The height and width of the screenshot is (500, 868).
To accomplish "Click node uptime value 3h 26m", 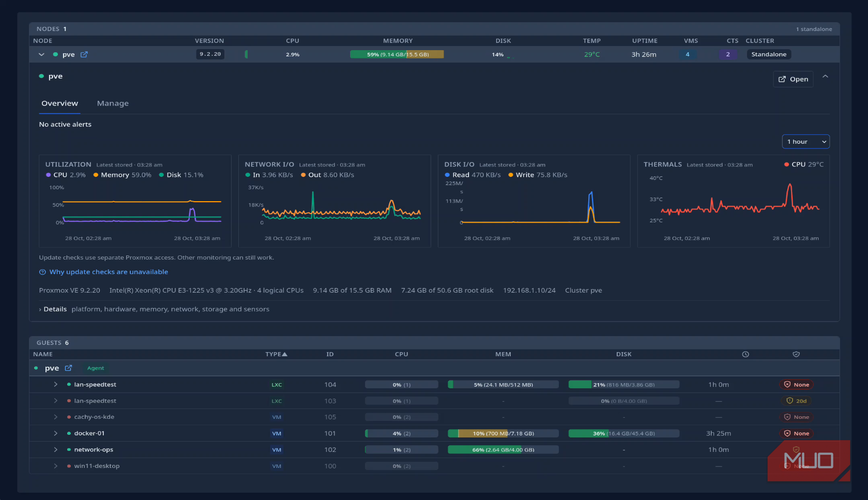I will (644, 54).
